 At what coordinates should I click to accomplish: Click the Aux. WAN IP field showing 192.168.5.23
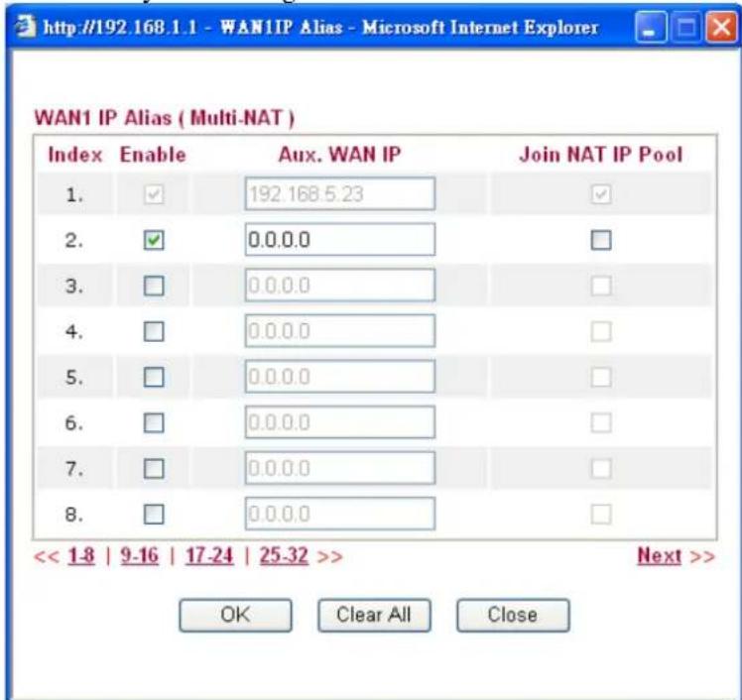point(340,194)
